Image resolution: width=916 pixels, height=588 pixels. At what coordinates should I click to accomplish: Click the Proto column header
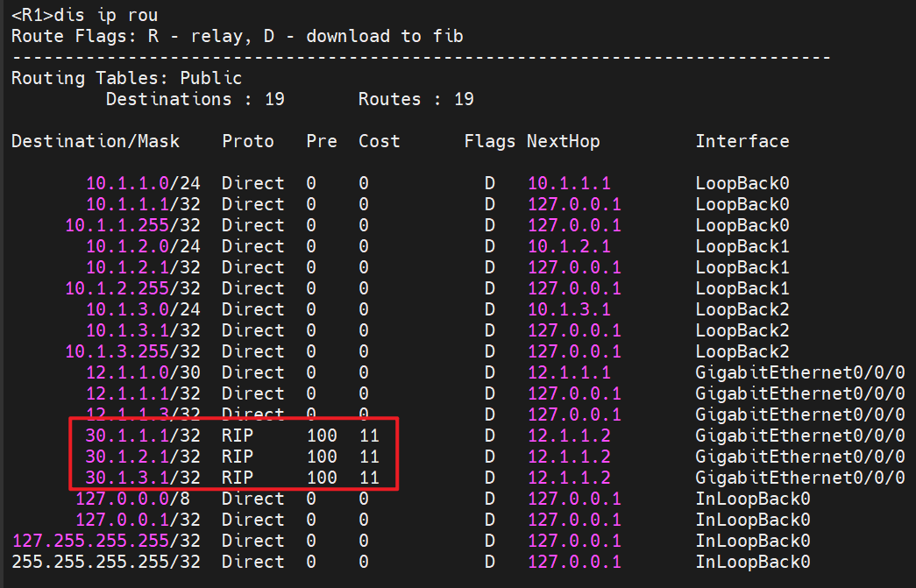pos(248,141)
